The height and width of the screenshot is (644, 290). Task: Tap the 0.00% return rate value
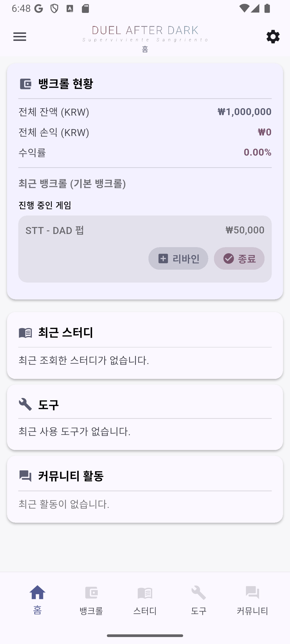click(257, 152)
